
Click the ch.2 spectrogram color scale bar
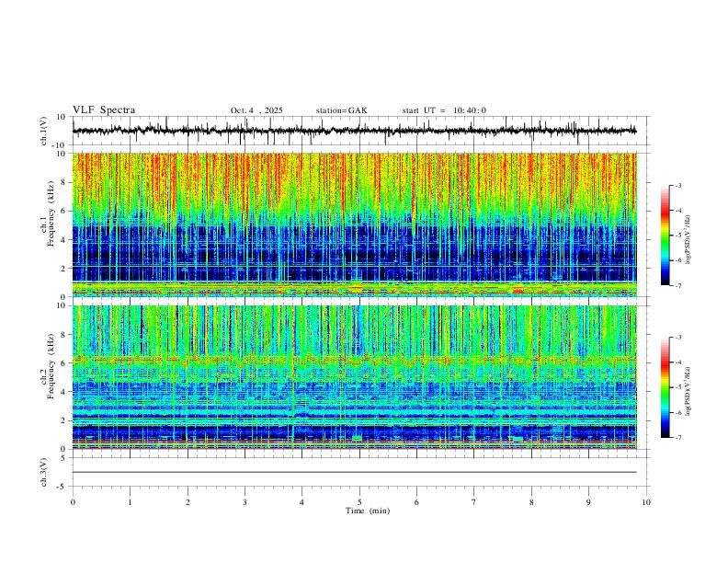(x=665, y=387)
